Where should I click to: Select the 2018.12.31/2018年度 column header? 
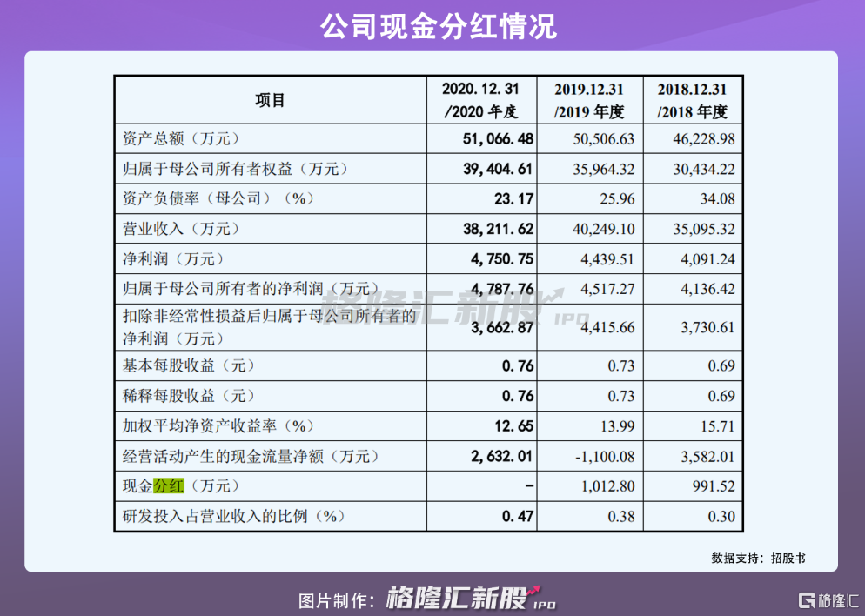click(693, 100)
